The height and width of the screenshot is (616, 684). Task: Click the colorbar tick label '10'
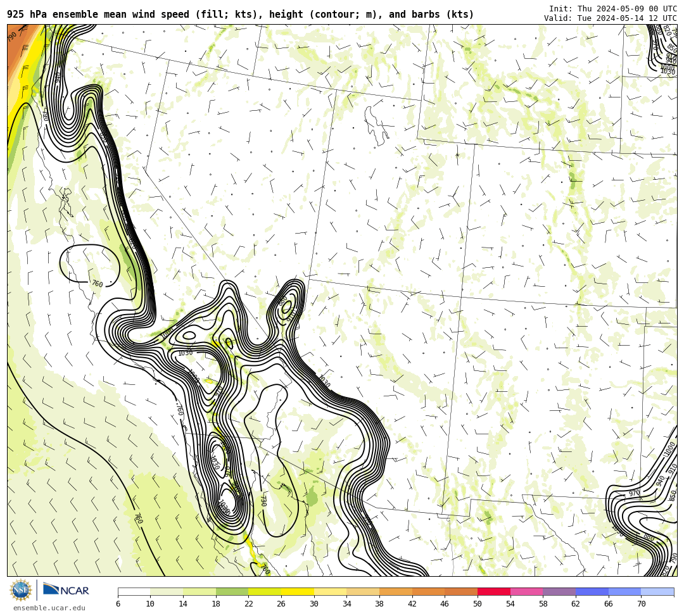pyautogui.click(x=150, y=604)
